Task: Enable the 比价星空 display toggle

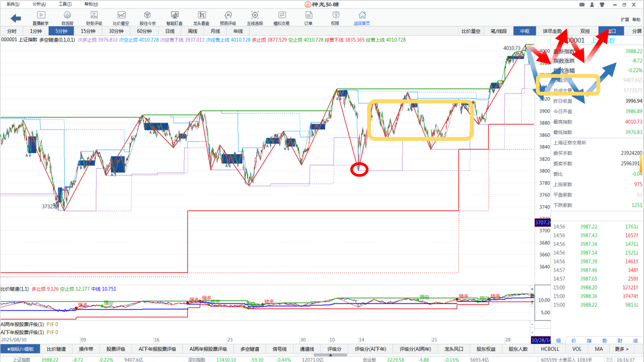Action: click(471, 31)
